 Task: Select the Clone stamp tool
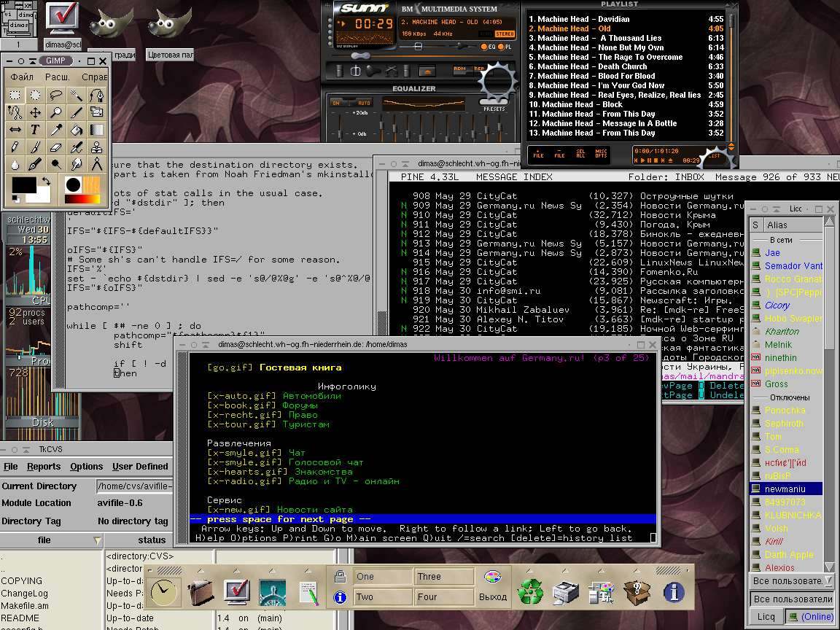pyautogui.click(x=96, y=147)
